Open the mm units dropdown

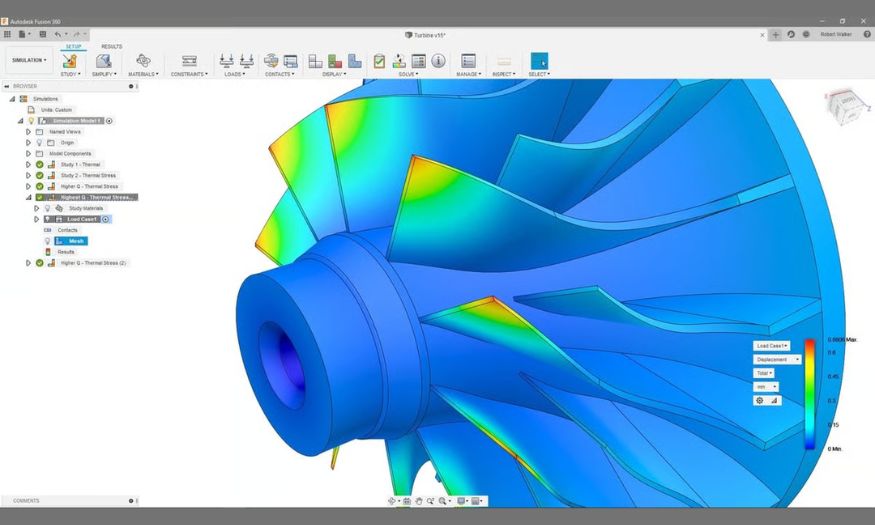766,387
